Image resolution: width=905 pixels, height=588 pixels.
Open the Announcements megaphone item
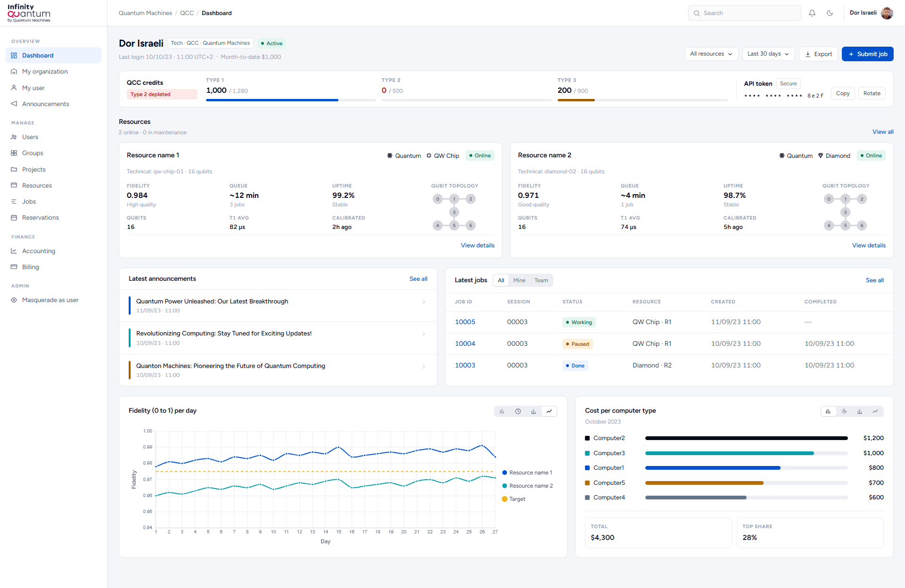click(53, 104)
